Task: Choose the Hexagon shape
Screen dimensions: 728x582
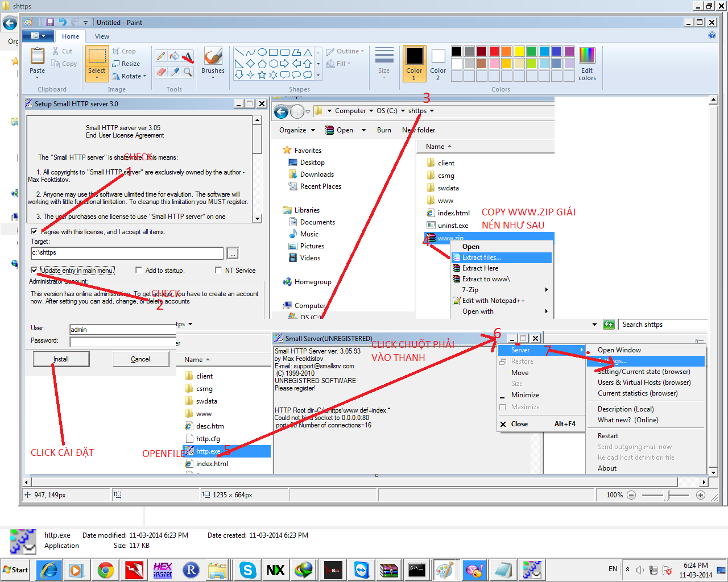Action: [274, 64]
